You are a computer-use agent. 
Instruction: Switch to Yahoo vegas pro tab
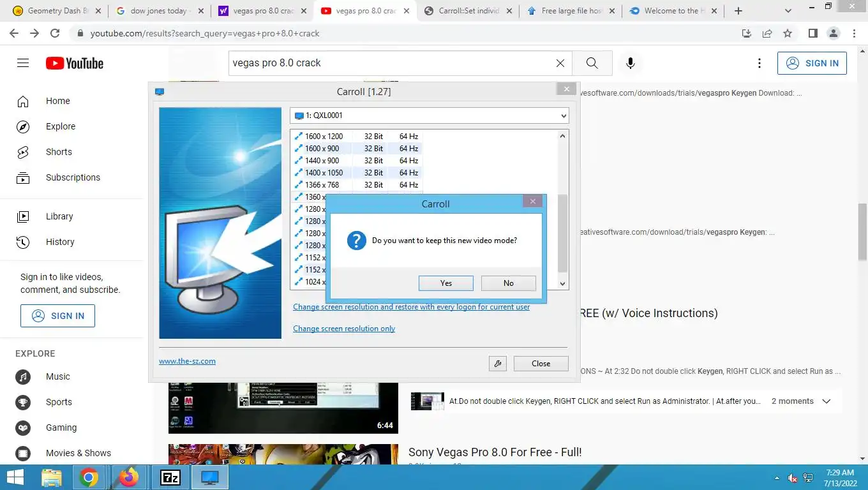point(262,11)
